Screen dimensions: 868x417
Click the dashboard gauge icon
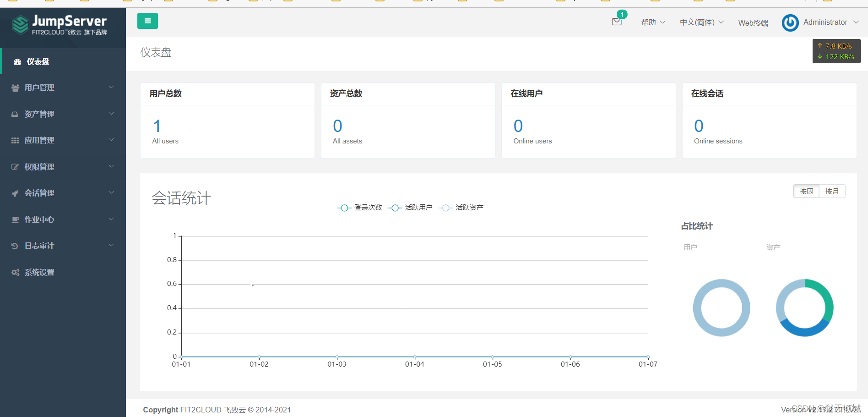coord(17,62)
